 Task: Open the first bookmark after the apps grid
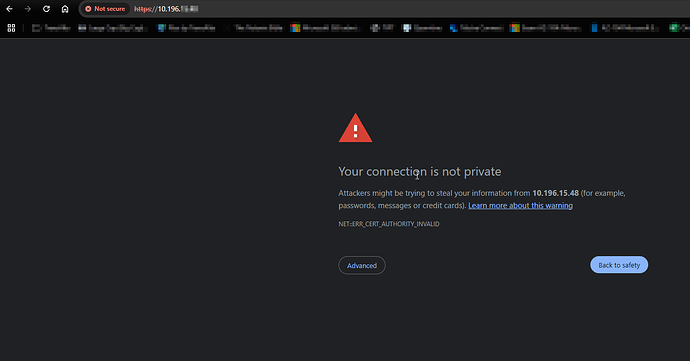(x=51, y=28)
